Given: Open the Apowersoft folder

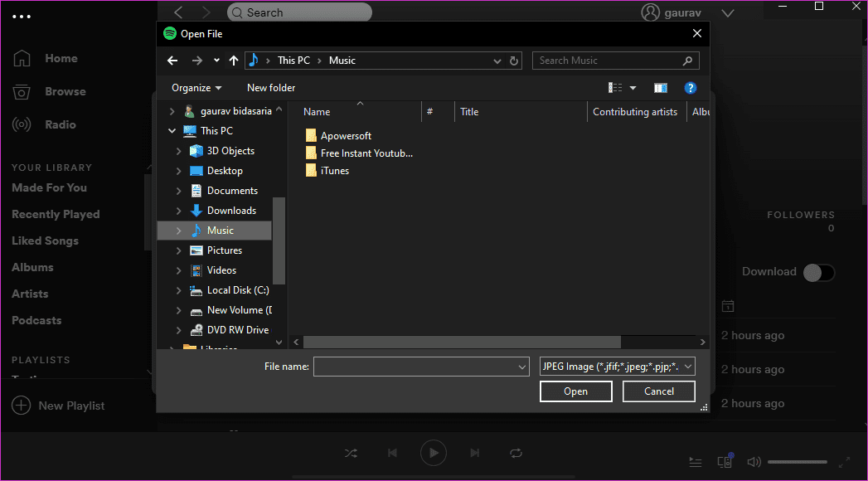Looking at the screenshot, I should pos(338,136).
